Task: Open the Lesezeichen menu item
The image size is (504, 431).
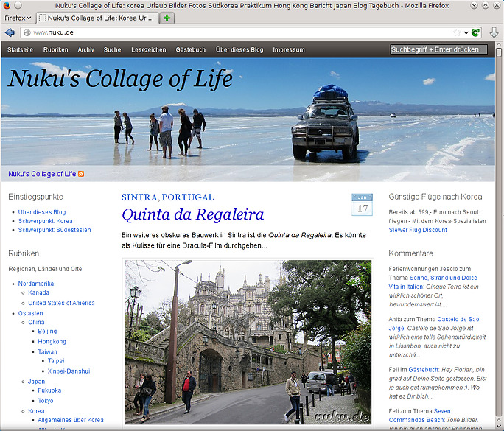Action: pos(149,50)
